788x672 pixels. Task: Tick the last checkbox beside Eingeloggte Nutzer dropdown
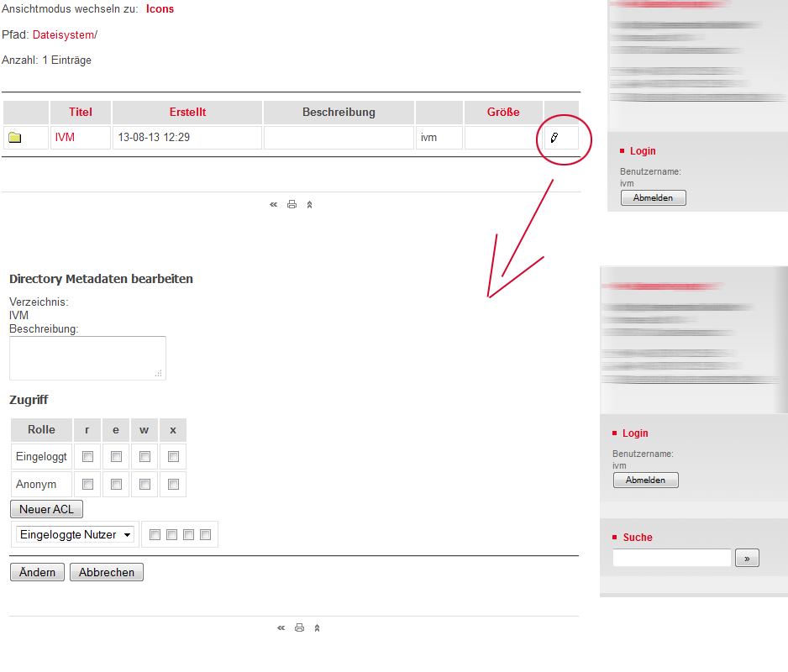pos(206,534)
